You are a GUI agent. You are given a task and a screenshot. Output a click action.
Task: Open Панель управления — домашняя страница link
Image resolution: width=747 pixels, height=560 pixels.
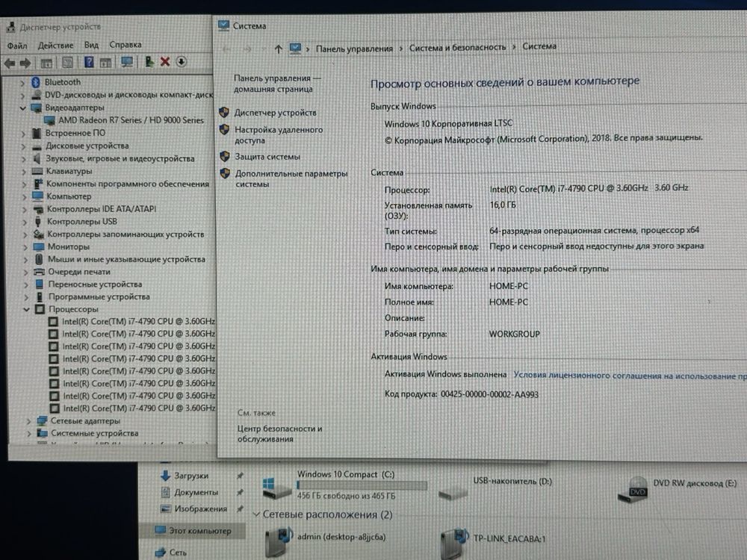pyautogui.click(x=277, y=84)
